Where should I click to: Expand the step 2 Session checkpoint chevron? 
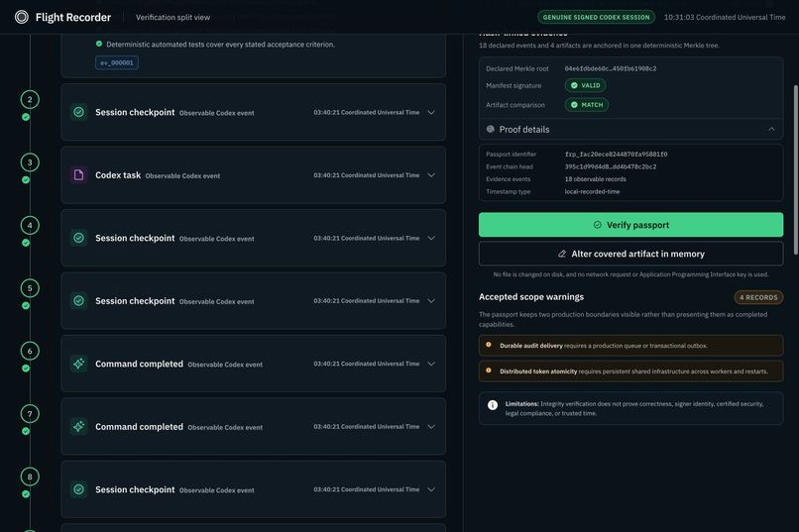pyautogui.click(x=431, y=113)
